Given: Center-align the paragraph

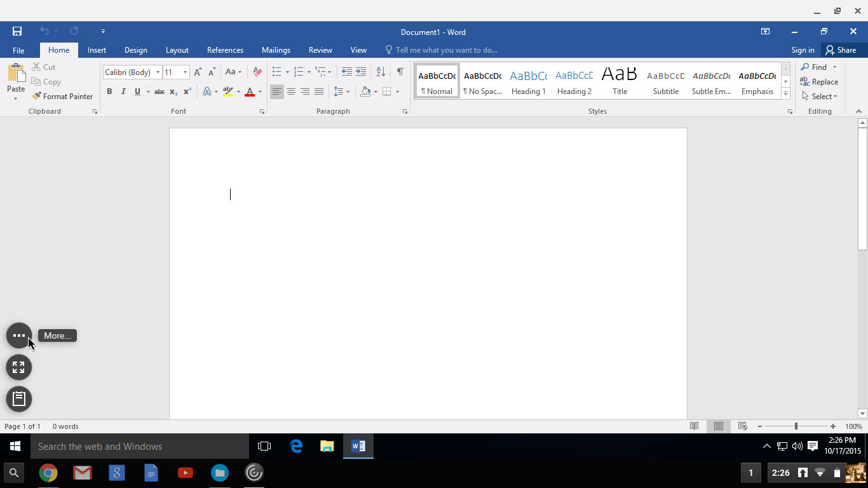Looking at the screenshot, I should tap(291, 91).
